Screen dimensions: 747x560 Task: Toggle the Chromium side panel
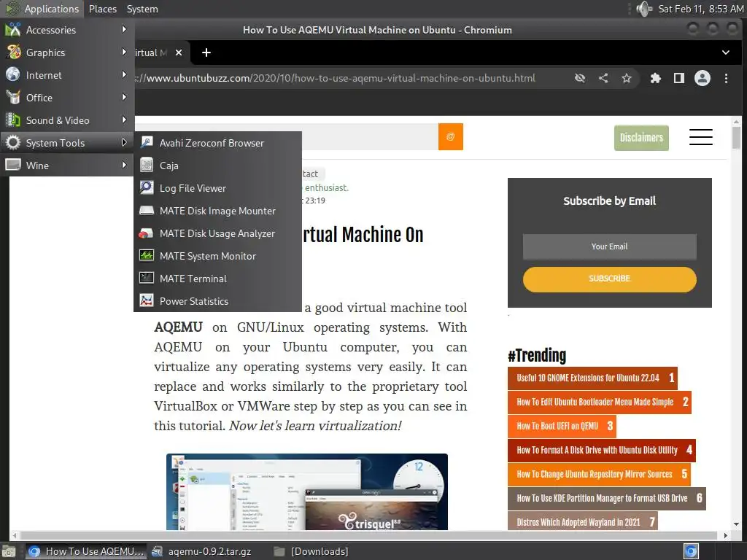679,78
